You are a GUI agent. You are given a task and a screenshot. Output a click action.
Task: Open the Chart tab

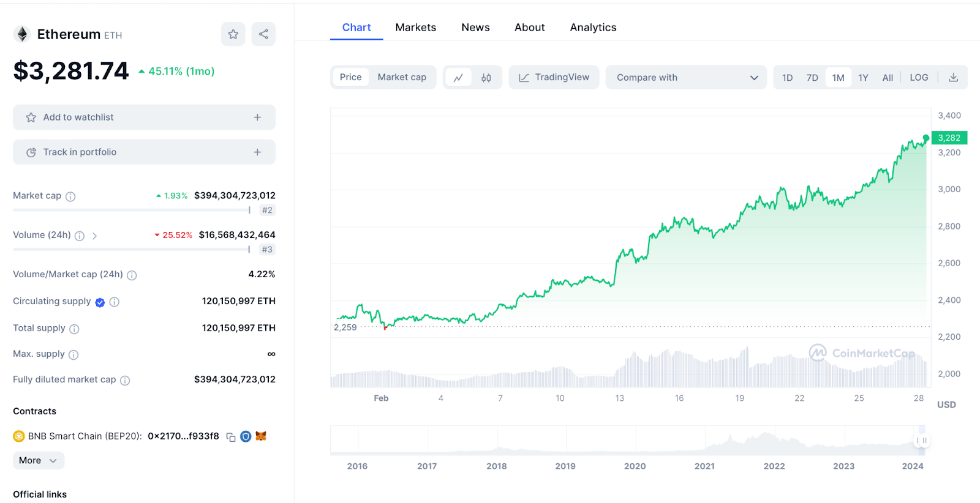click(x=356, y=28)
